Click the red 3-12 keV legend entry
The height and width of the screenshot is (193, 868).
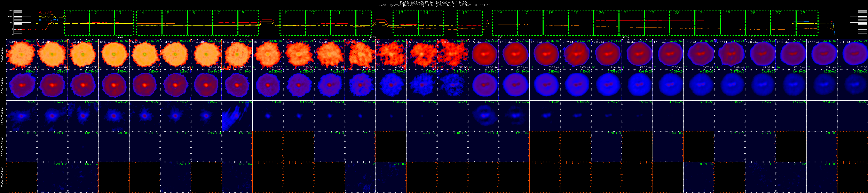point(46,12)
